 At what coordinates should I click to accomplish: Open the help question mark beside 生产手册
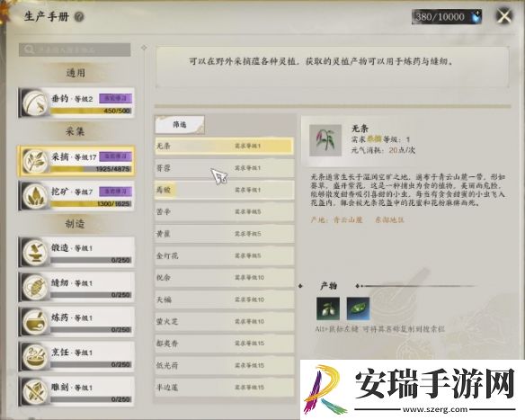click(79, 16)
